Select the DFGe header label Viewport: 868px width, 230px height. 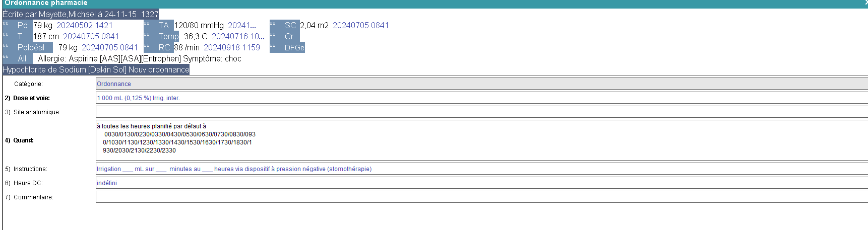(294, 47)
